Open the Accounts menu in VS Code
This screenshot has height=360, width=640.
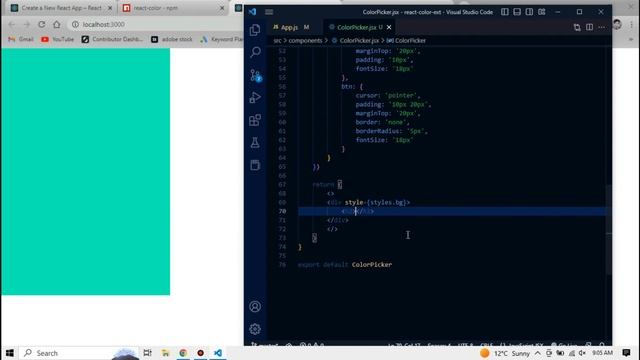pos(255,307)
